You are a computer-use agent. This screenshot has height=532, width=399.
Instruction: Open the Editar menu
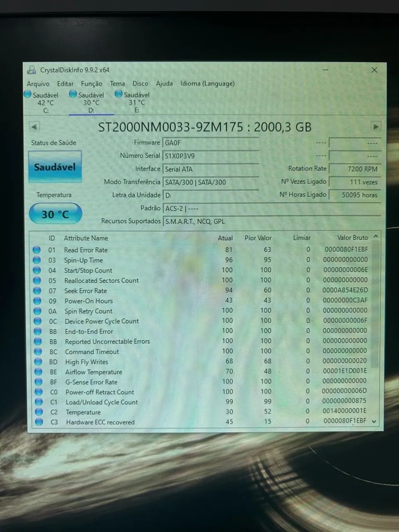tap(65, 84)
